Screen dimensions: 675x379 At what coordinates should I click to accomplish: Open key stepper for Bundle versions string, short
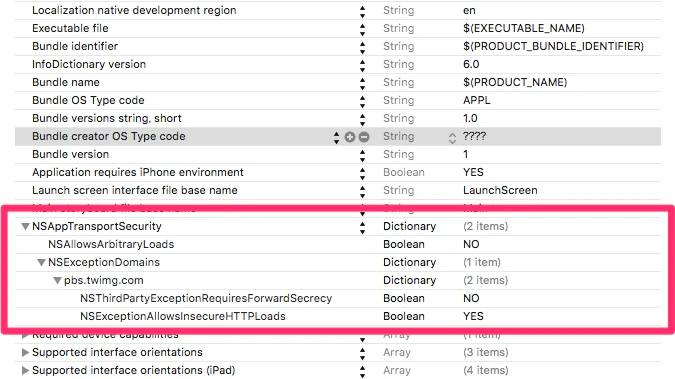362,120
